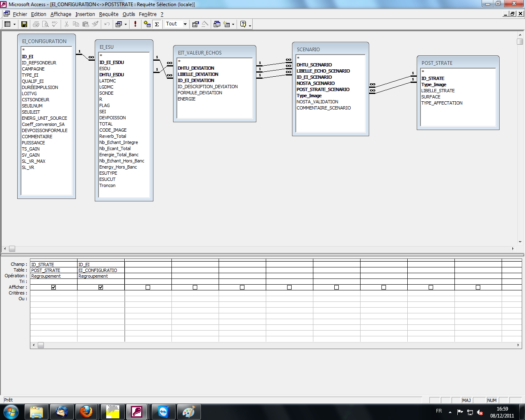The width and height of the screenshot is (525, 420).
Task: Open TeamViewer from the taskbar
Action: coord(164,411)
